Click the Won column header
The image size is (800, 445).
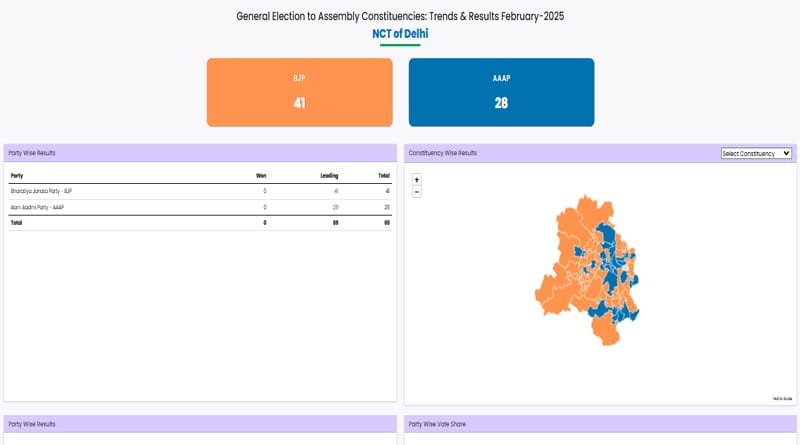(x=261, y=175)
